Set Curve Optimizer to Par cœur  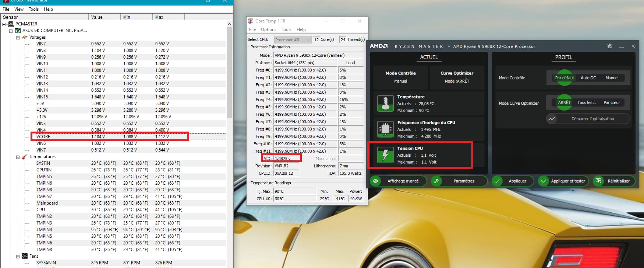612,102
